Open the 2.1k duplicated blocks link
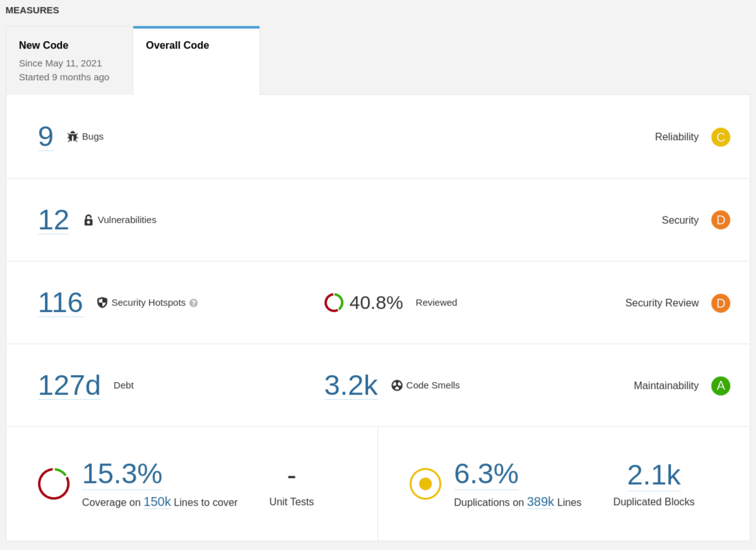Screen dimensions: 756x550 pyautogui.click(x=654, y=475)
